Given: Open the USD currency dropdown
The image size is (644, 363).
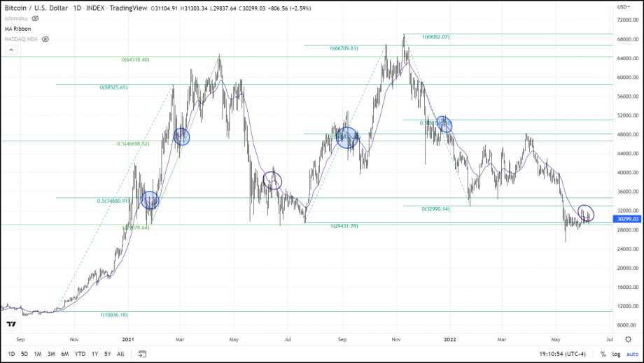Looking at the screenshot, I should 622,6.
